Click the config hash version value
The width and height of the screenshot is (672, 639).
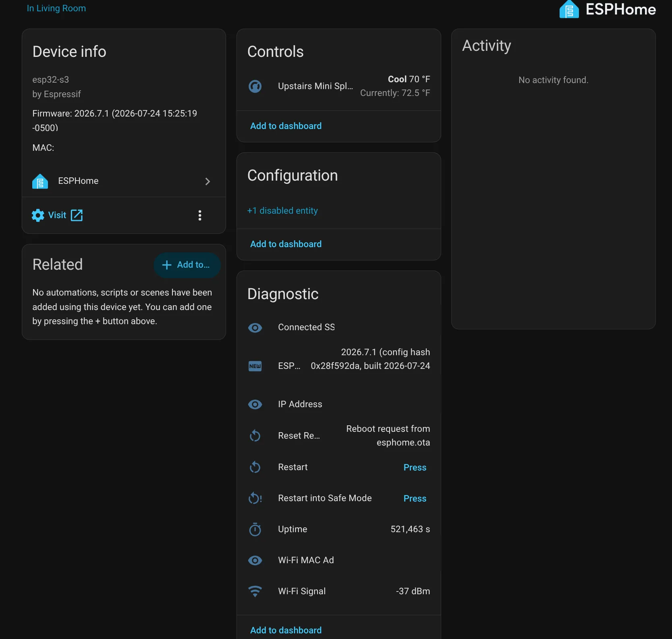coord(370,359)
